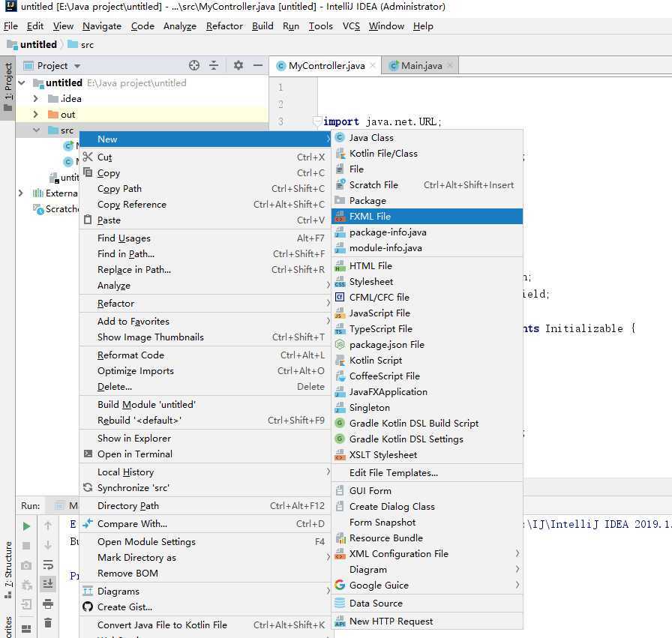The image size is (672, 638).
Task: Open the Structure side tool window tab
Action: point(7,570)
